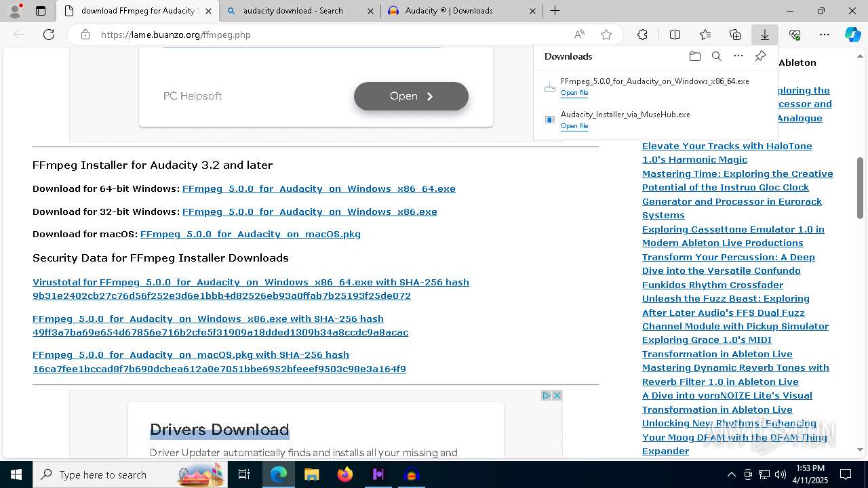This screenshot has height=488, width=868.
Task: Click the scroll down arrow of the page scrollbar
Action: [x=860, y=449]
